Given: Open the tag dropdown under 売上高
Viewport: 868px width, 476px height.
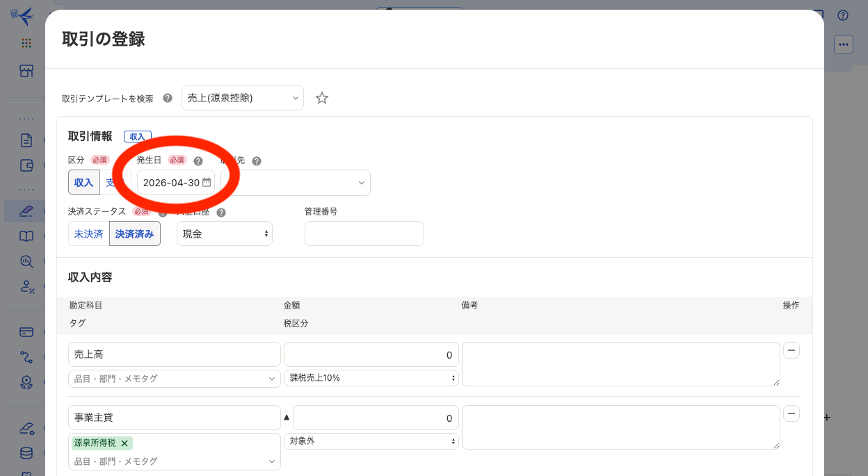Looking at the screenshot, I should pyautogui.click(x=175, y=379).
